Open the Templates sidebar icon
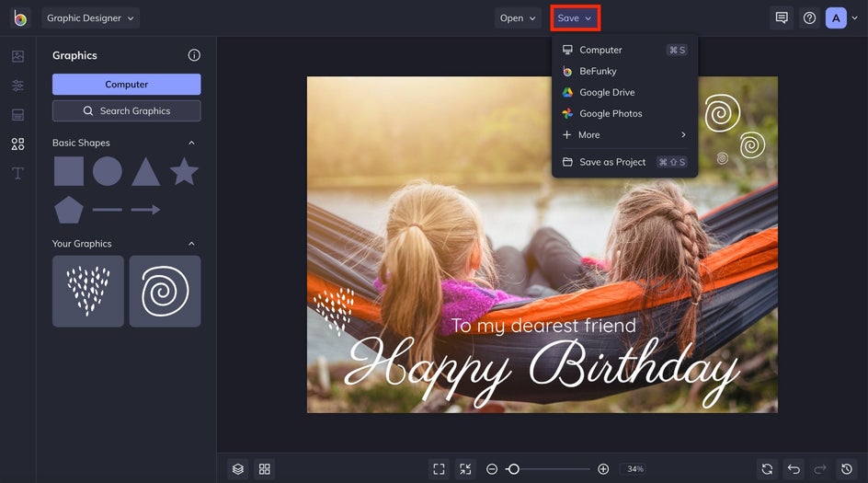The width and height of the screenshot is (868, 483). pyautogui.click(x=17, y=115)
